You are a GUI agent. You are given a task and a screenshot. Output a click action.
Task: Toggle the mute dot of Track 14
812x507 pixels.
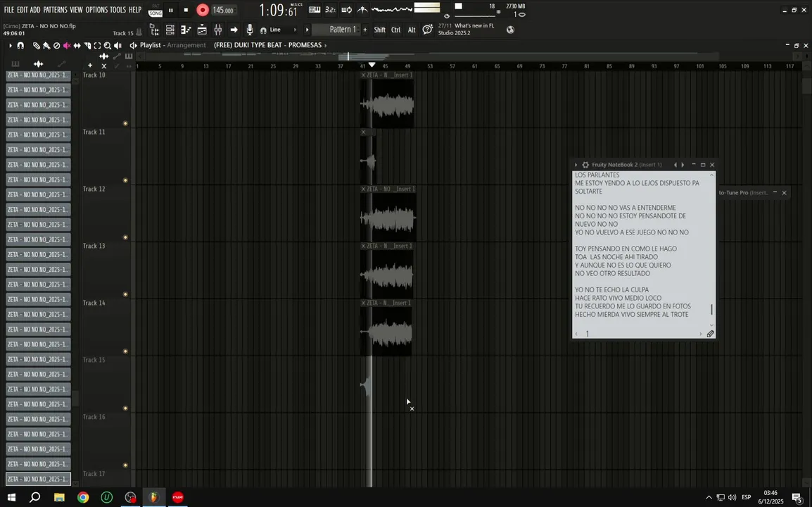click(125, 351)
